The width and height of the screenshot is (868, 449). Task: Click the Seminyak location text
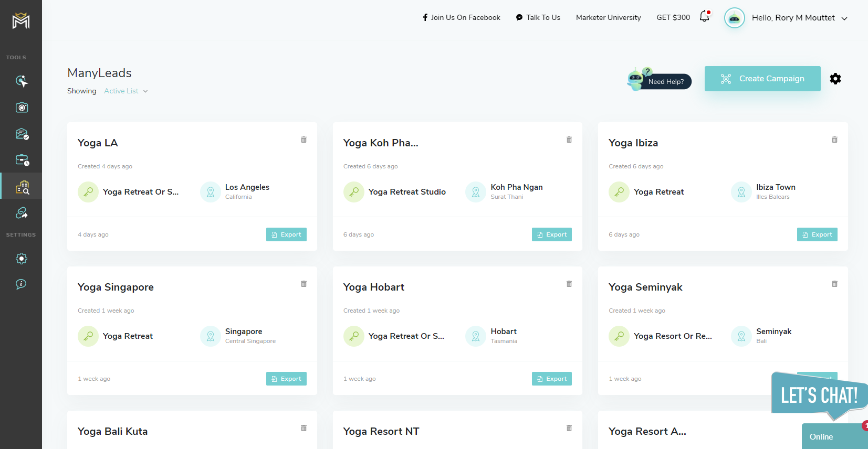tap(773, 332)
